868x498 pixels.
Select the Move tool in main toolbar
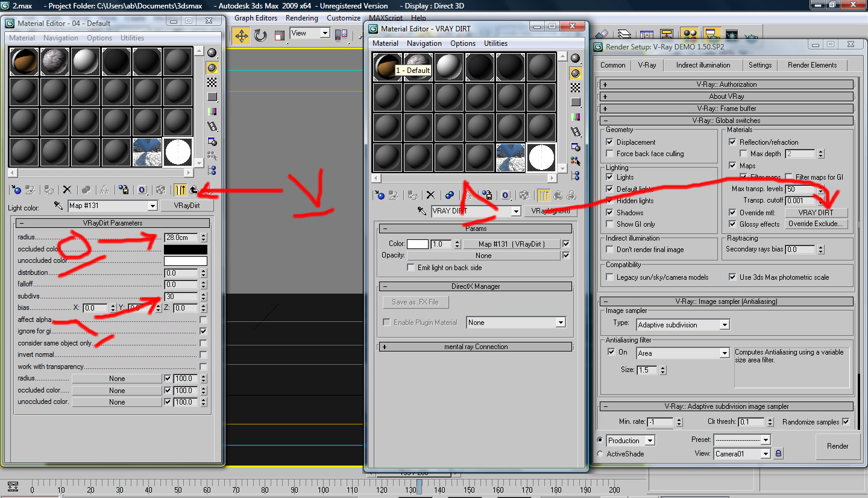coord(241,35)
